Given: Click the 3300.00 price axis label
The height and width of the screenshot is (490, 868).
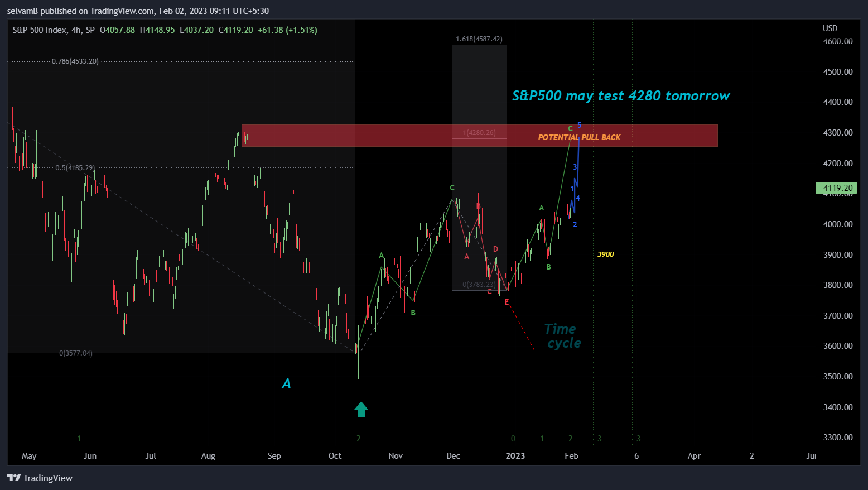Looking at the screenshot, I should pos(838,438).
